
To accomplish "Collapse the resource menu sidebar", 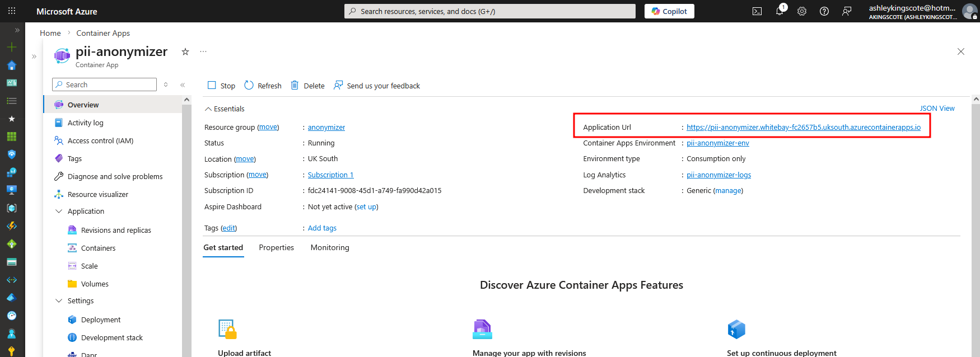I will [x=183, y=85].
